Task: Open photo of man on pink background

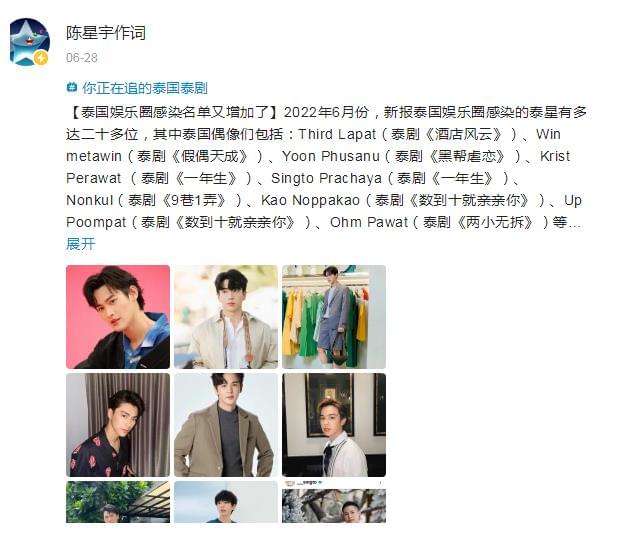Action: click(x=118, y=317)
